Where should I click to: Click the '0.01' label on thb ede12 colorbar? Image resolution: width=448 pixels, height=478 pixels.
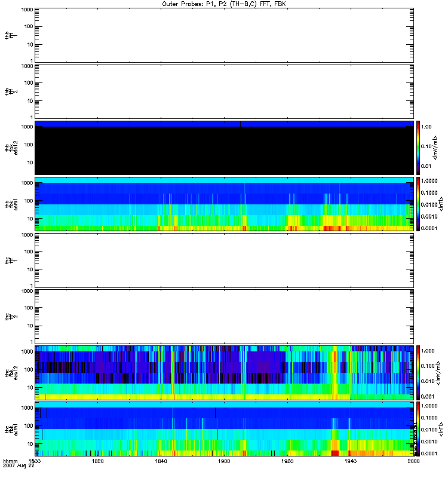pos(426,166)
